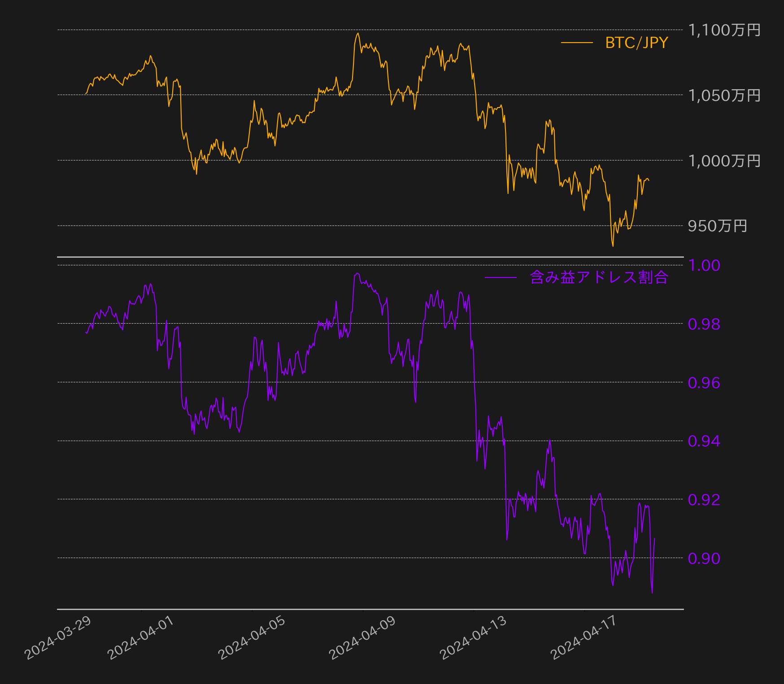Click the purple legend line sample
784x684 pixels.
(x=501, y=277)
